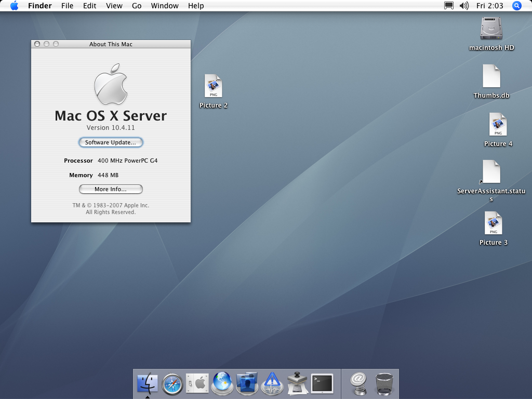Image resolution: width=532 pixels, height=399 pixels.
Task: Click the Fri 2:03 clock
Action: (489, 6)
